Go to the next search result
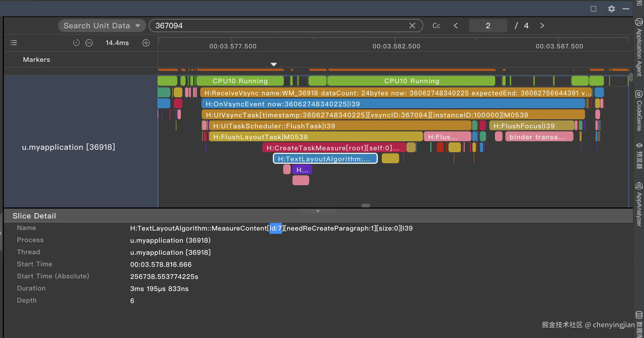Viewport: 644px width, 338px height. click(542, 26)
